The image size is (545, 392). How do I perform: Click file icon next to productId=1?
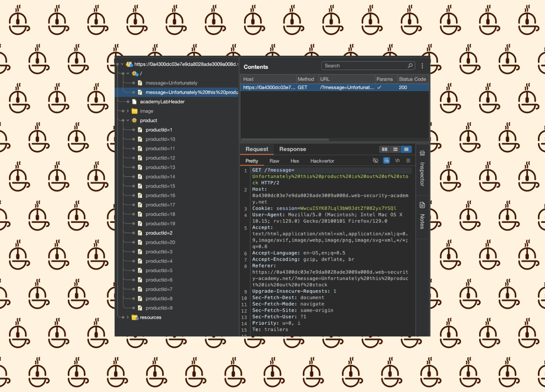[140, 130]
